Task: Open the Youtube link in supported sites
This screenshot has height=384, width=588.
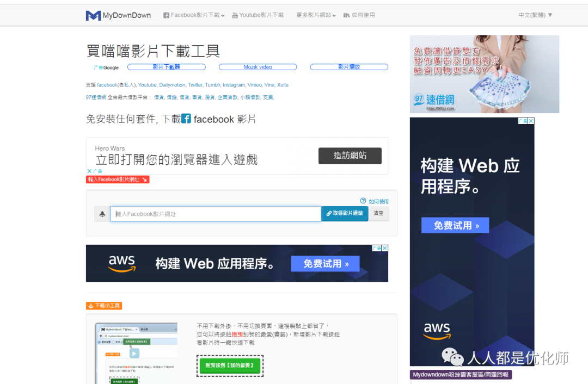Action: click(147, 85)
